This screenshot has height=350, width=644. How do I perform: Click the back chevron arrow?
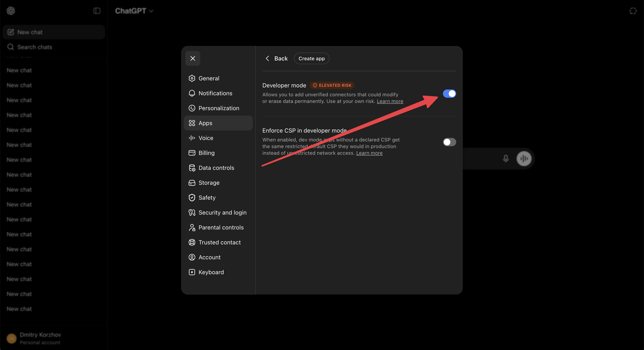click(x=267, y=58)
